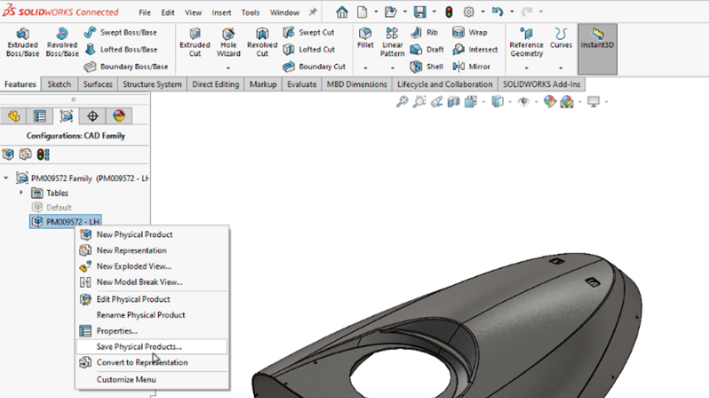
Task: Choose Save Physical Products
Action: 152,346
